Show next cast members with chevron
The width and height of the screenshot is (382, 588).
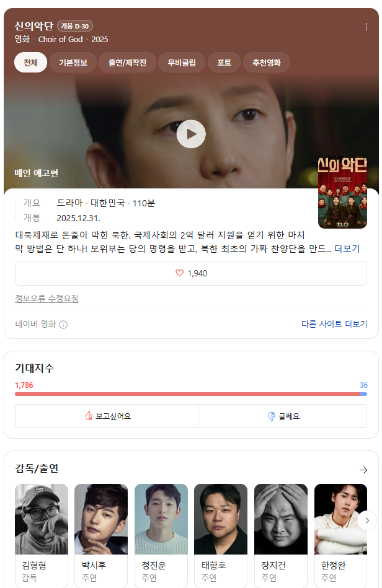[367, 520]
